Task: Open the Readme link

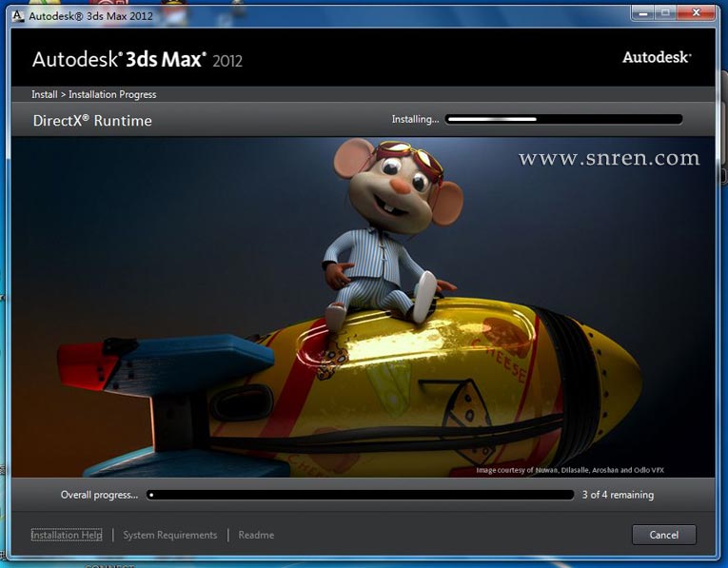Action: pos(256,535)
